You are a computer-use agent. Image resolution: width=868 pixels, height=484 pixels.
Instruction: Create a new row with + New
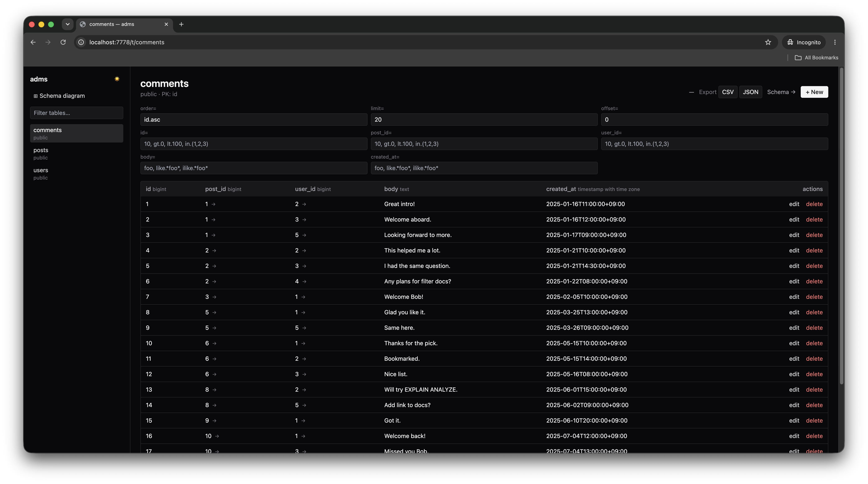pos(814,92)
